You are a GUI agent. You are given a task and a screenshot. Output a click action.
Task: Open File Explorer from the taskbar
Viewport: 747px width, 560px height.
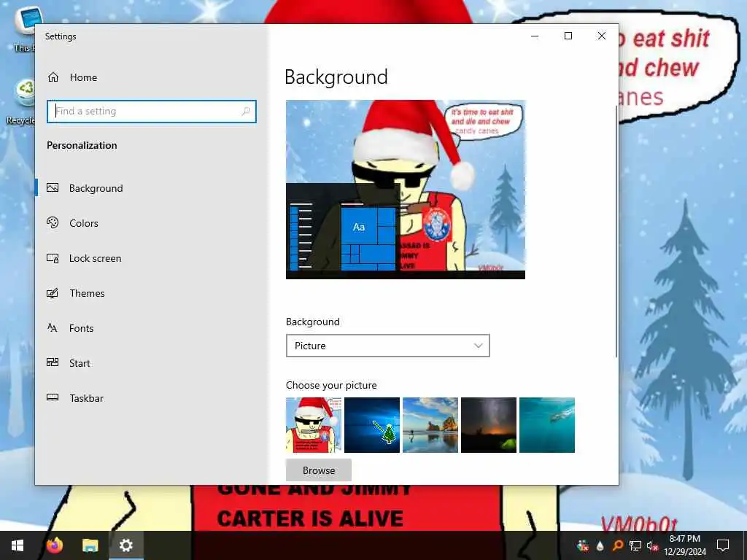[90, 545]
